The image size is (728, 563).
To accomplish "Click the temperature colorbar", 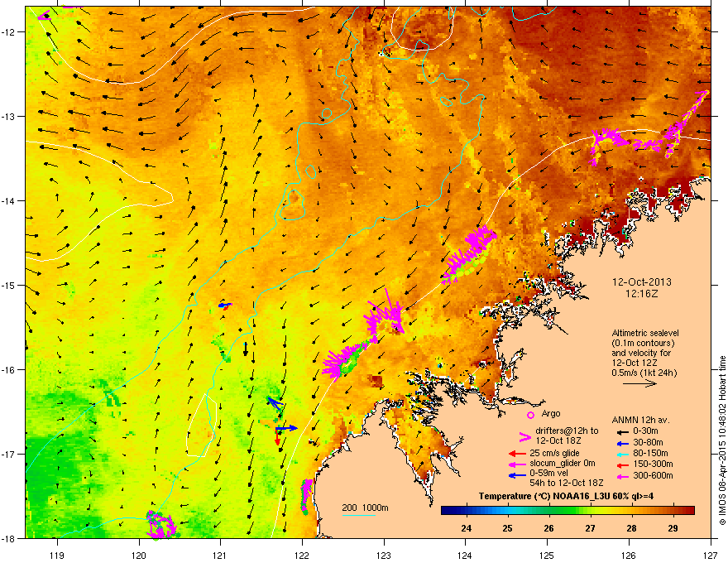I will tap(568, 511).
